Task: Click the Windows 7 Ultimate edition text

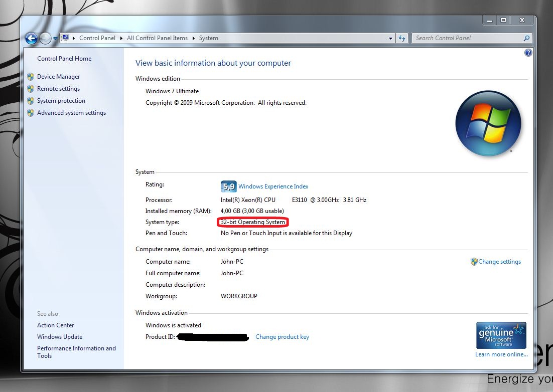Action: (172, 91)
